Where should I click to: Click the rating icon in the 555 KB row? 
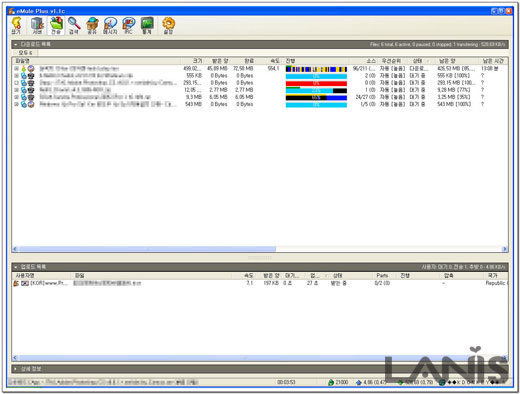pyautogui.click(x=31, y=76)
